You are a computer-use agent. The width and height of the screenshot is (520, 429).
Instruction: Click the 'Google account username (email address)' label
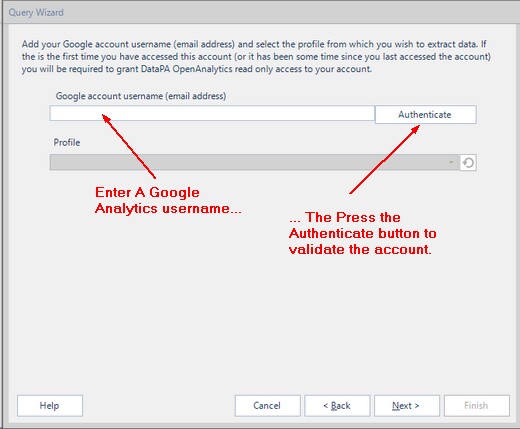[x=141, y=96]
